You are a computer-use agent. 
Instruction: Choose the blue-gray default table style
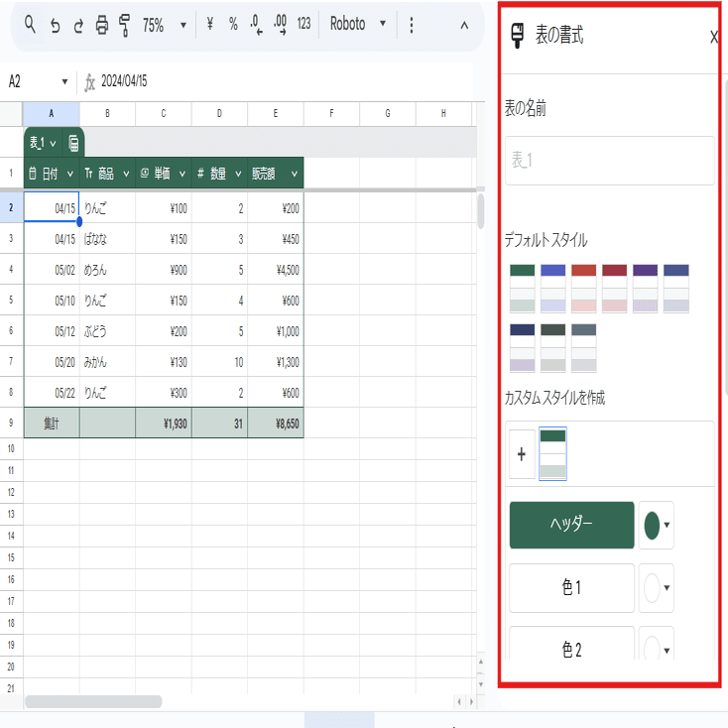coord(583,348)
